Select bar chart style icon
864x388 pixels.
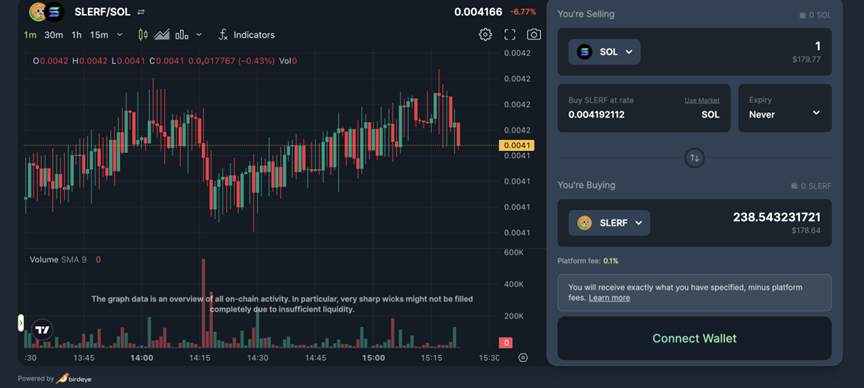pos(182,35)
